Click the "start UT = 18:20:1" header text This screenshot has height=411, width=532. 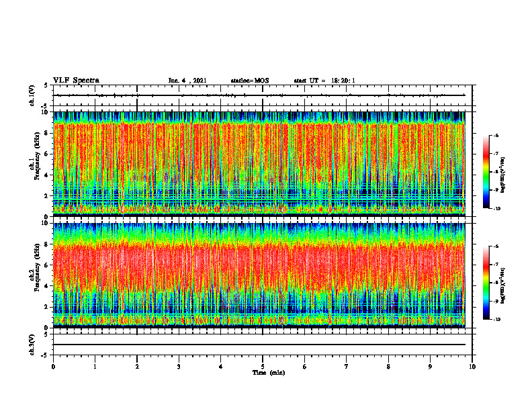click(x=324, y=81)
